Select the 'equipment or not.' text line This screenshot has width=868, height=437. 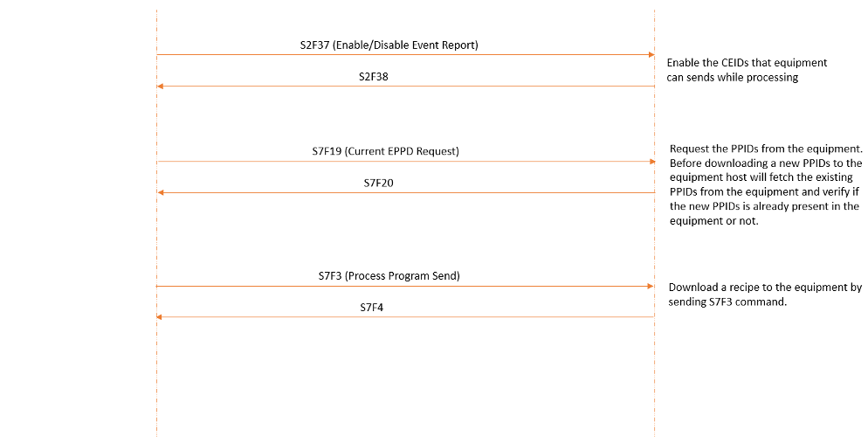pos(714,221)
